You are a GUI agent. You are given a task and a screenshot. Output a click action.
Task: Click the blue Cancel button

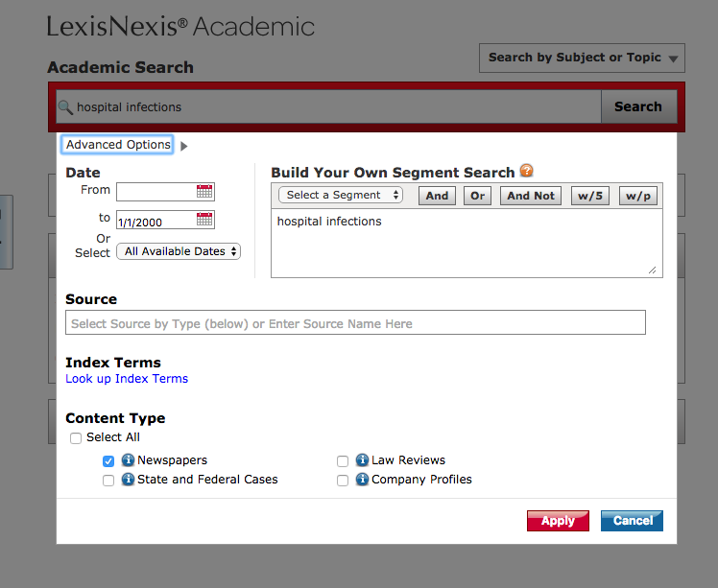click(x=632, y=521)
